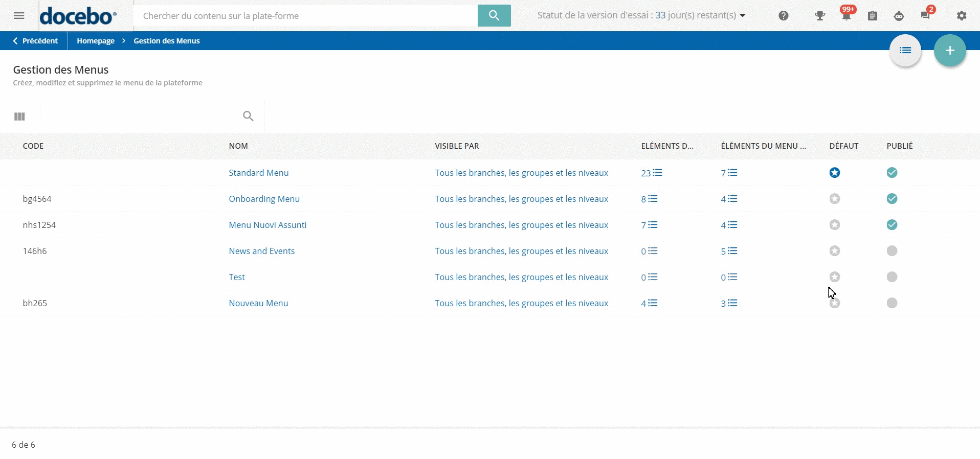Screen dimensions: 980x459
Task: Open the 0 menu items list for the Test row
Action: tap(729, 277)
